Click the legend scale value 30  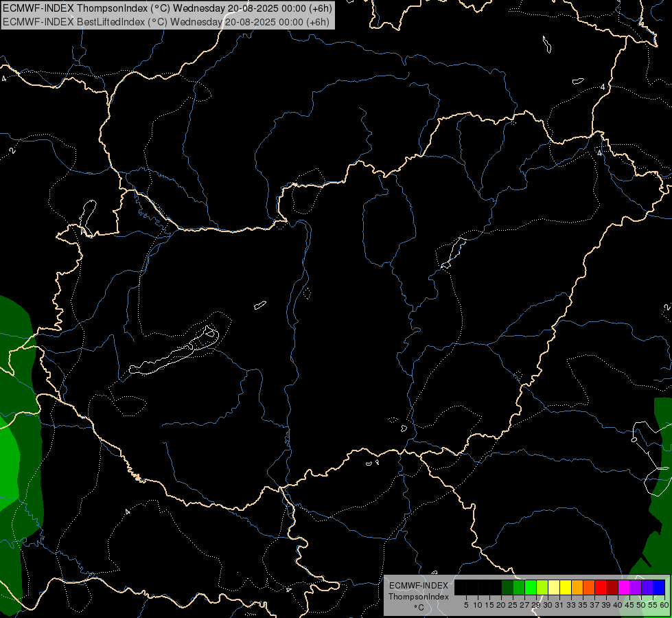[548, 605]
